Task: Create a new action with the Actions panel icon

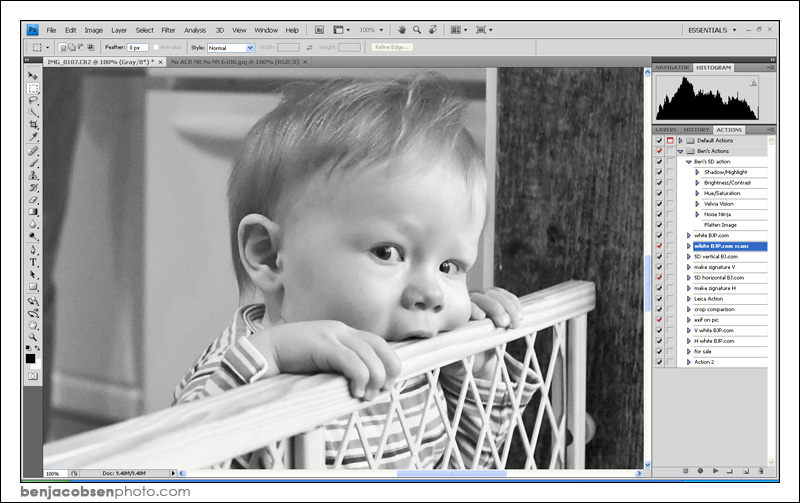Action: point(745,471)
